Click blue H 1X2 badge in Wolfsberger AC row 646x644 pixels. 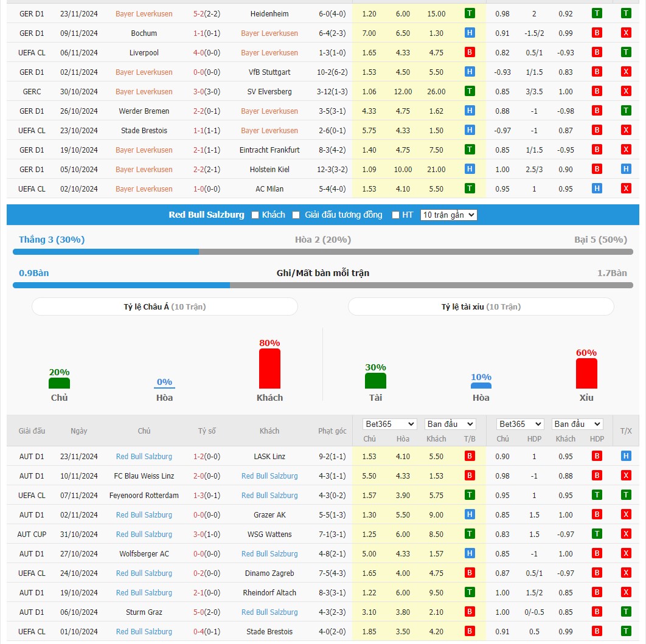[469, 553]
